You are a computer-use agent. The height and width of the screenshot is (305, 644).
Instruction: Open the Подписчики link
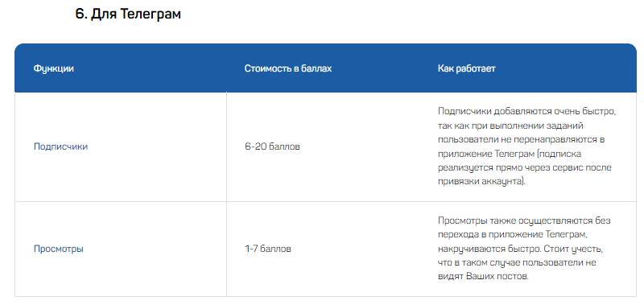click(x=60, y=146)
